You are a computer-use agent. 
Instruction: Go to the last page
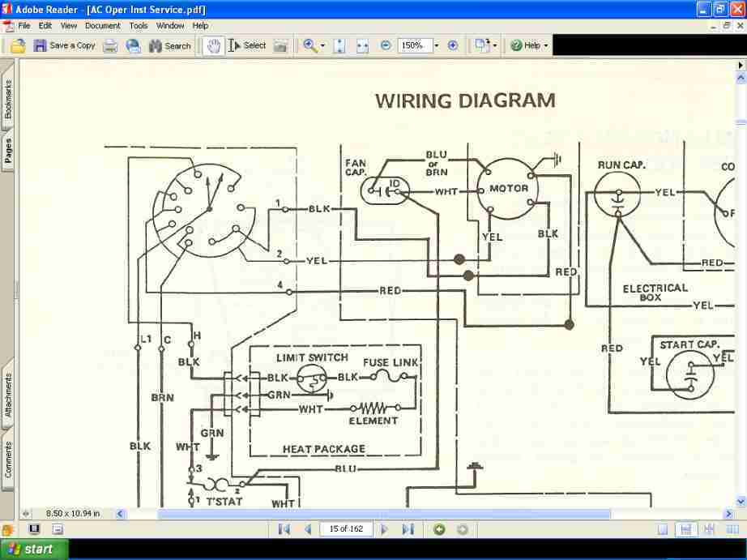(408, 529)
